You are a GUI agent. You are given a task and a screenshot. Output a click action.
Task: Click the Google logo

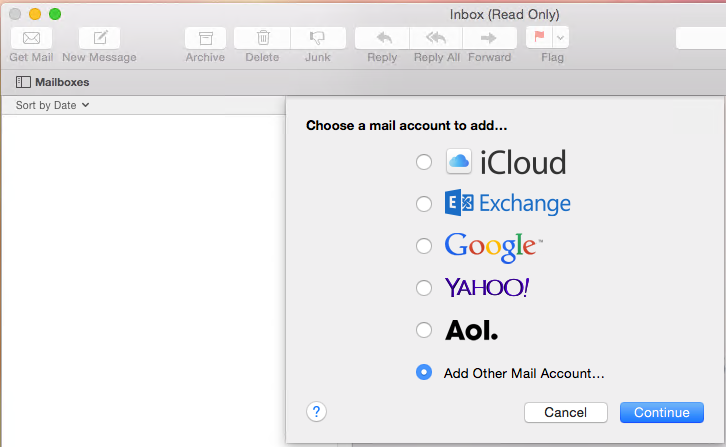tap(493, 247)
